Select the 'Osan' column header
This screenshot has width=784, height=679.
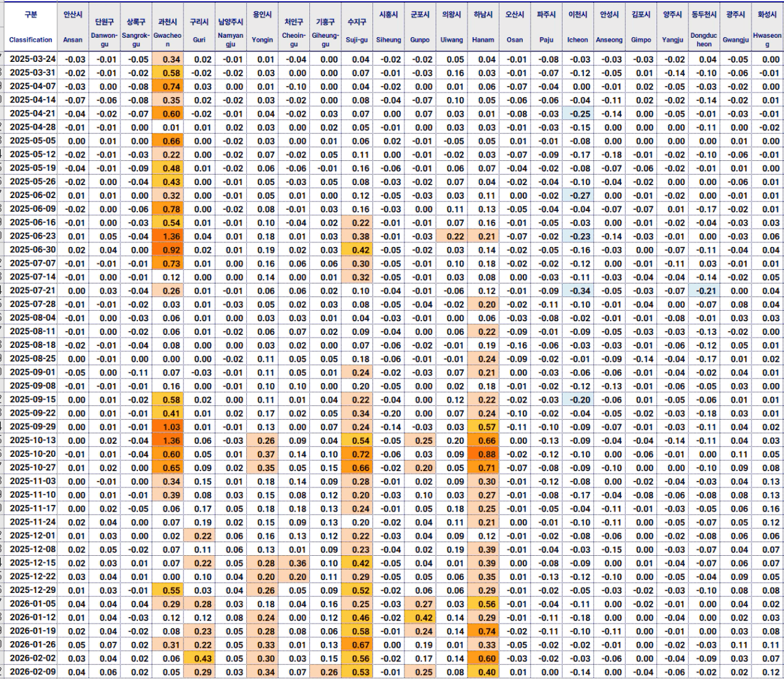(514, 40)
